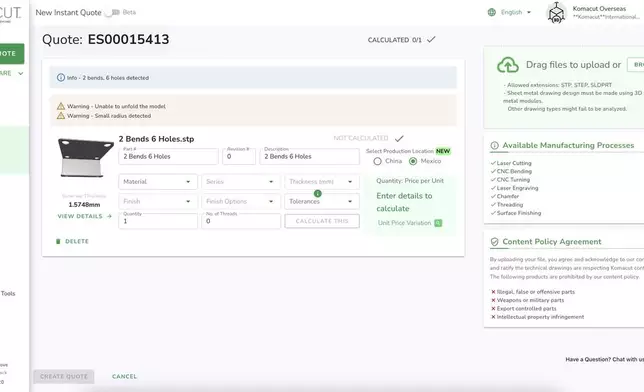Viewport: 644px width, 392px height.
Task: Click the Revision # input field
Action: coord(239,157)
